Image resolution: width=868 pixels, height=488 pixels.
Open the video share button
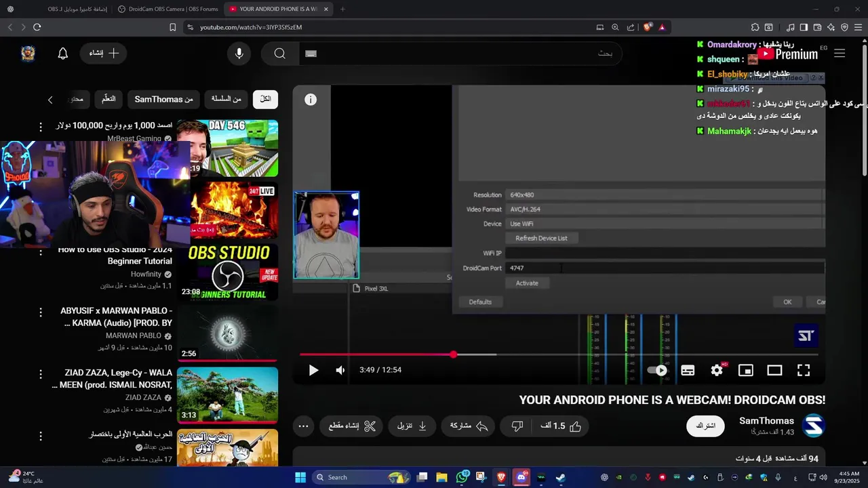tap(469, 426)
